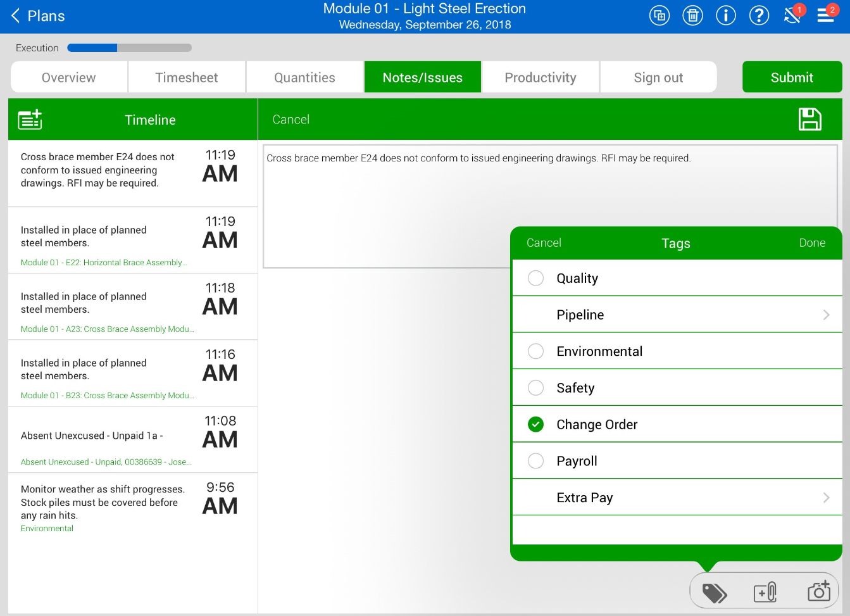This screenshot has width=850, height=616.
Task: Uncheck the Change Order tag
Action: pyautogui.click(x=535, y=425)
